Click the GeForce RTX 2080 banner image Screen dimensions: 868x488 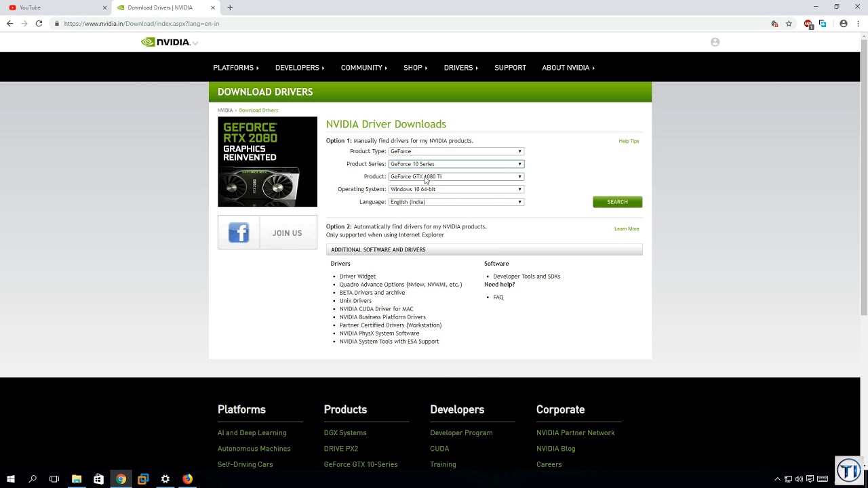coord(267,161)
